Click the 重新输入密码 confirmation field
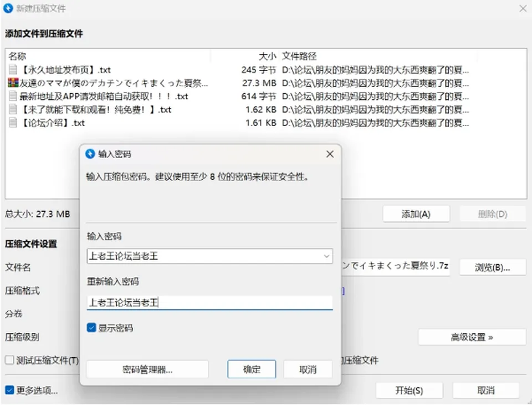The width and height of the screenshot is (532, 405). click(x=209, y=302)
